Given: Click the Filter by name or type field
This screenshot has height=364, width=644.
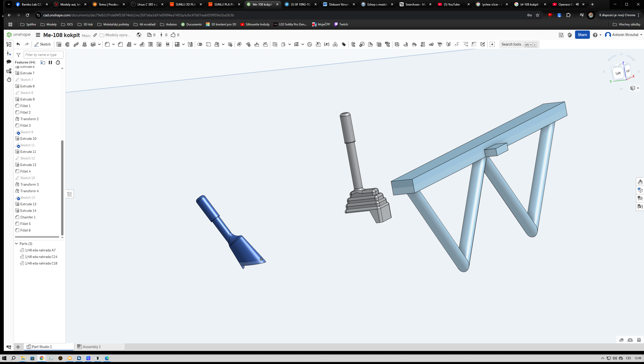Looking at the screenshot, I should point(43,55).
